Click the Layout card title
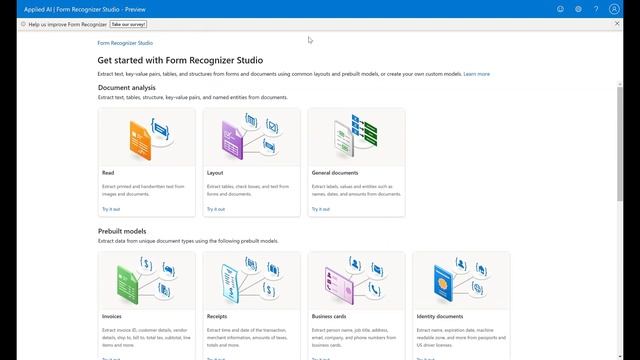Viewport: 640px width, 360px height. click(x=215, y=173)
